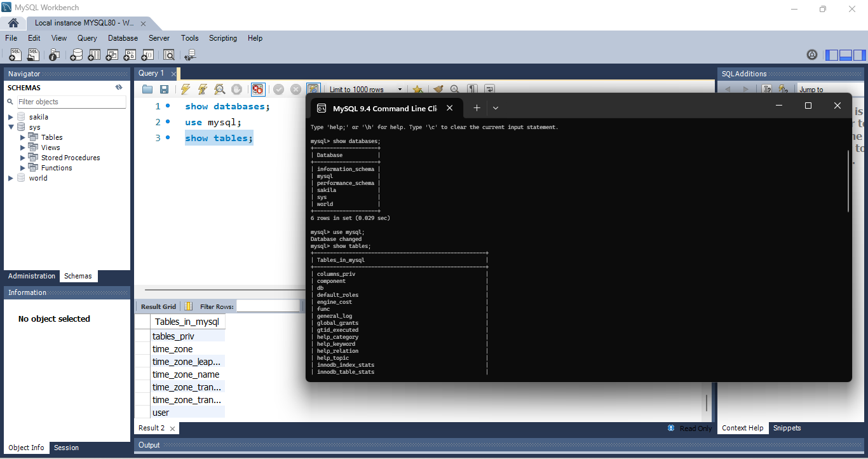Screen dimensions: 868x459
Task: Open the Scripting menu
Action: pyautogui.click(x=223, y=38)
